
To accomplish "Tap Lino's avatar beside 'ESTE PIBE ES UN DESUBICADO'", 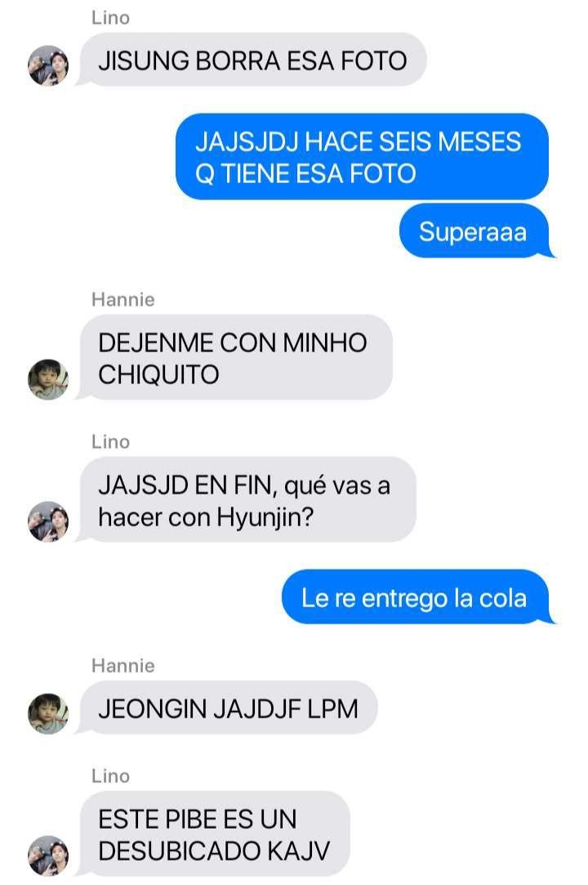I will (48, 856).
